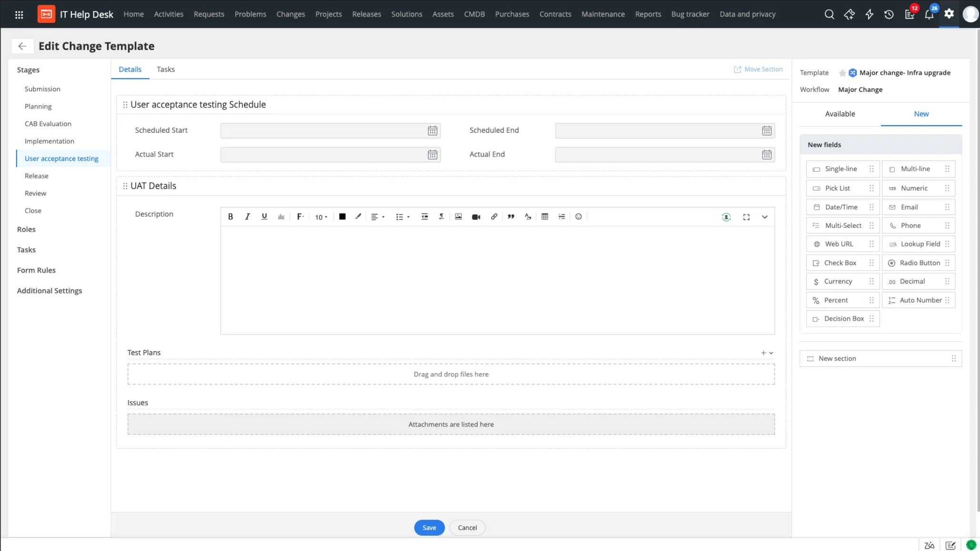Click the Bold formatting icon
The height and width of the screenshot is (551, 980).
[x=230, y=217]
